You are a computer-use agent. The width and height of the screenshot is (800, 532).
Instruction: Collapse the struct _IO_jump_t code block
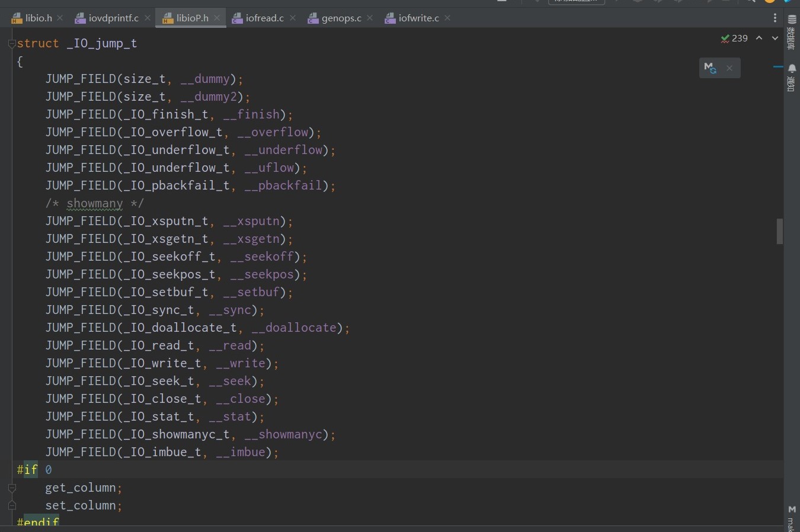click(x=12, y=44)
